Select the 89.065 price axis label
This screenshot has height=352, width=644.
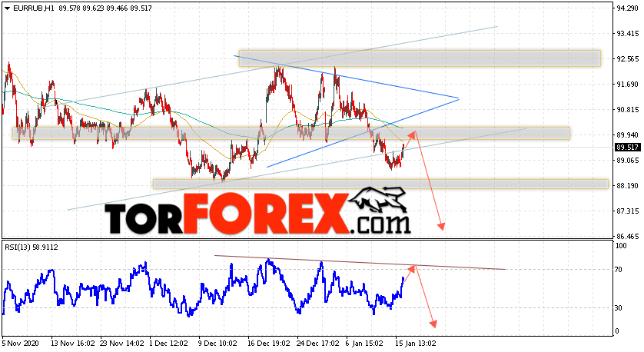[628, 160]
